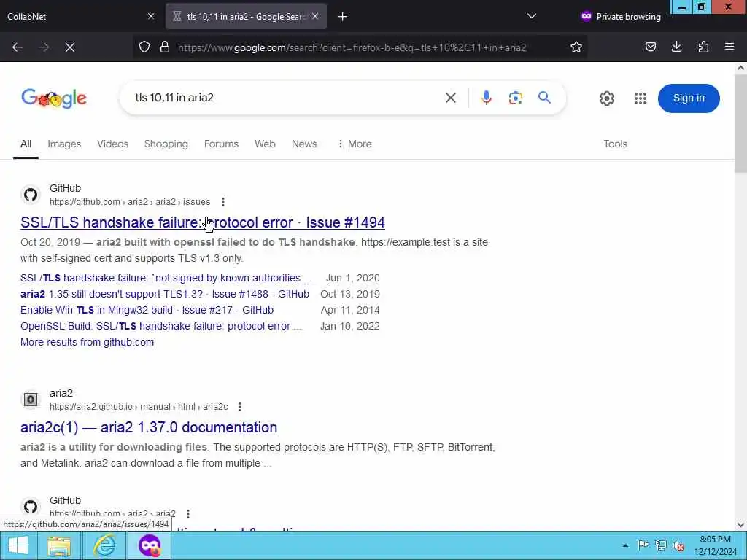Image resolution: width=747 pixels, height=560 pixels.
Task: Click the page vertical scrollbar thumb
Action: (740, 122)
